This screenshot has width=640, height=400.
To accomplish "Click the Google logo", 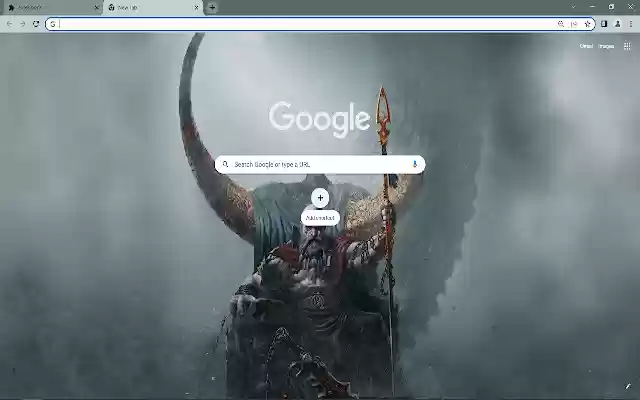I will click(x=319, y=119).
